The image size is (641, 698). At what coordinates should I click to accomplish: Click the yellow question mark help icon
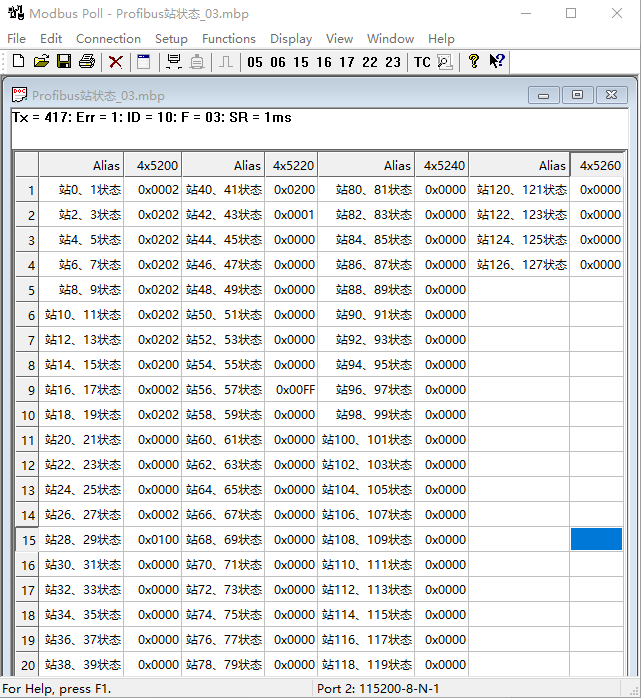[474, 62]
